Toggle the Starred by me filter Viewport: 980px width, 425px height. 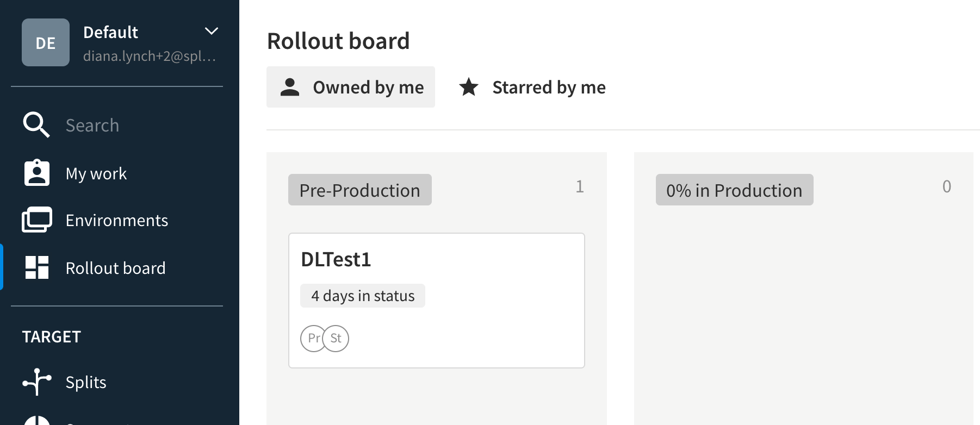[532, 87]
